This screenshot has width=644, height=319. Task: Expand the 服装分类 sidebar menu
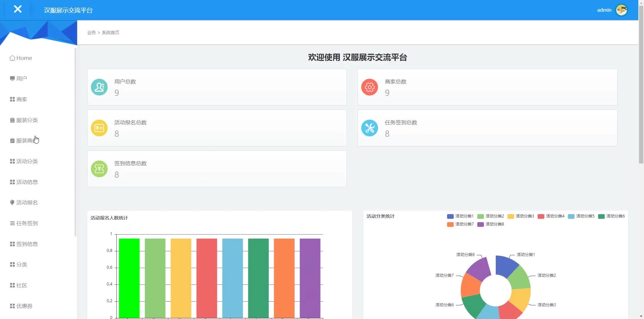(27, 120)
